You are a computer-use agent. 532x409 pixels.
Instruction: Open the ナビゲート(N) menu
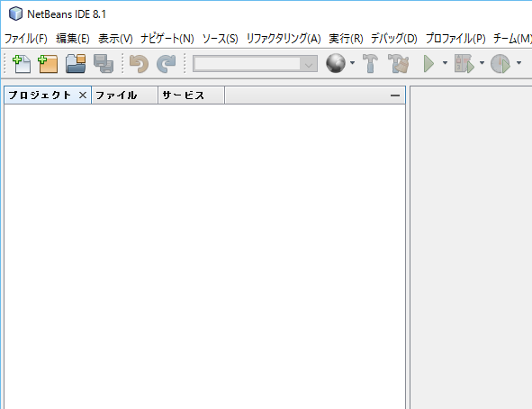click(167, 39)
